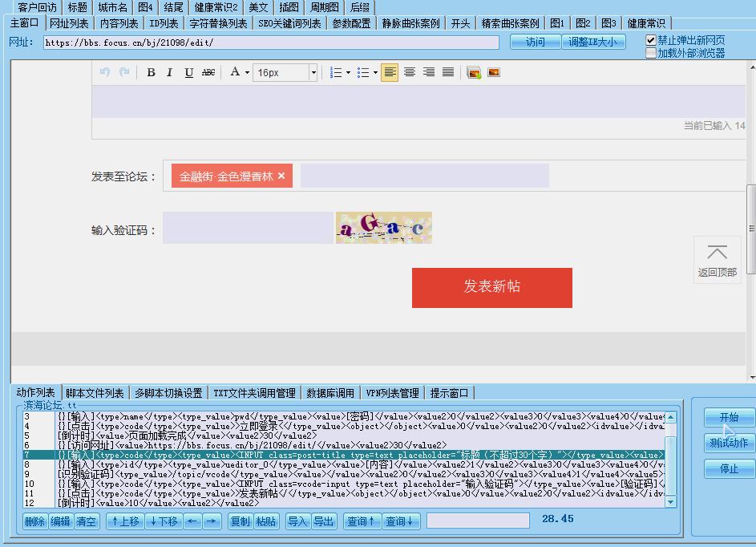Image resolution: width=756 pixels, height=547 pixels.
Task: Click the 调整IE大小 button
Action: pos(593,42)
